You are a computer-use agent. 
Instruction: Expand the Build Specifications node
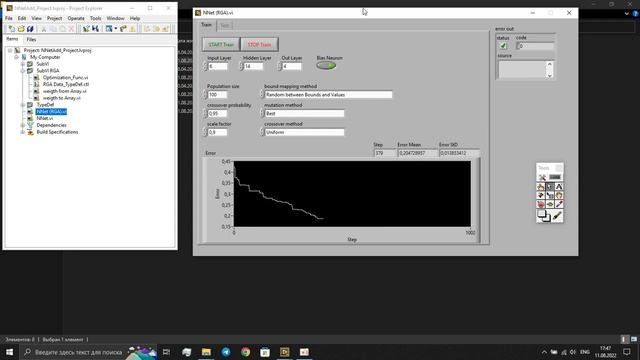[x=23, y=132]
